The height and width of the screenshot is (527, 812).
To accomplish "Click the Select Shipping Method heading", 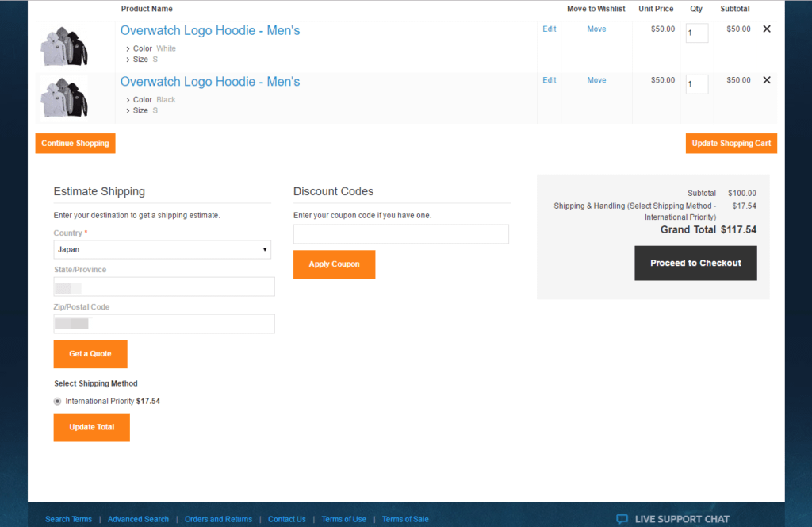I will pyautogui.click(x=96, y=383).
